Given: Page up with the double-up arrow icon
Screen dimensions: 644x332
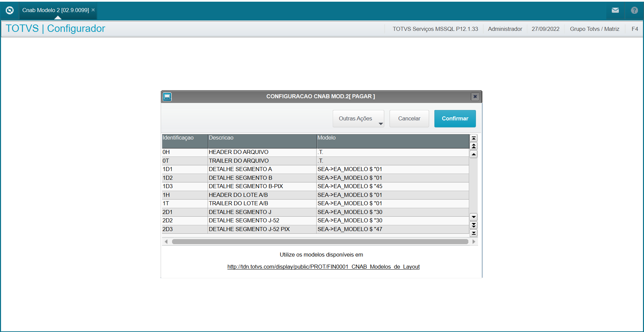Looking at the screenshot, I should pyautogui.click(x=474, y=146).
